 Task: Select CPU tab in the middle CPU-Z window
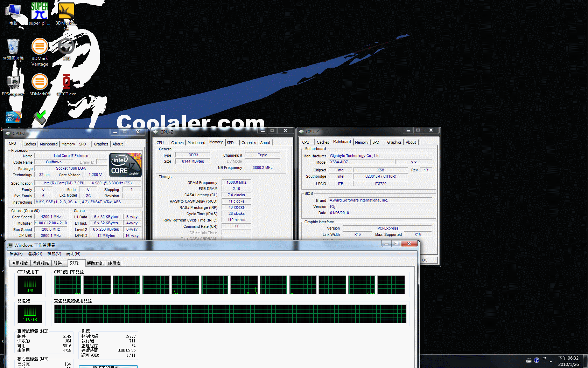(160, 143)
